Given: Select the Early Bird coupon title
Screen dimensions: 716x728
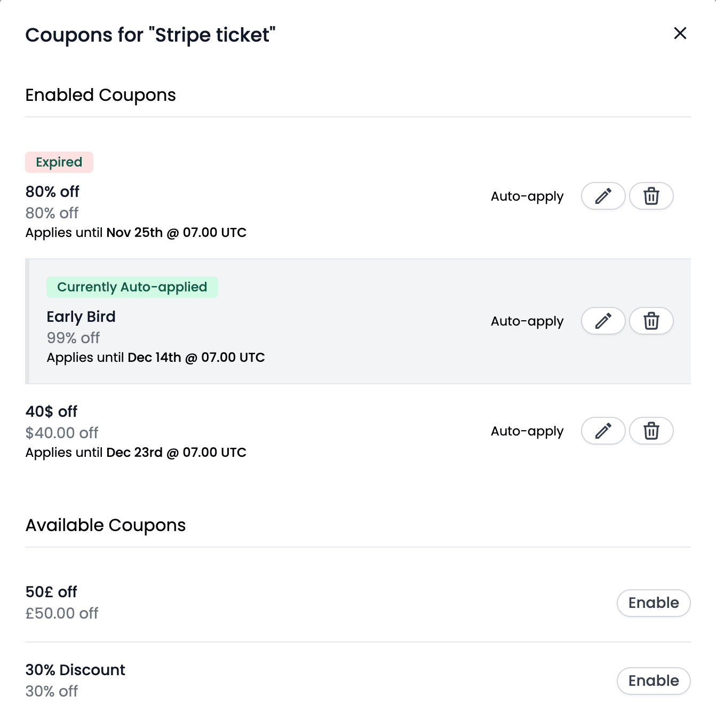Looking at the screenshot, I should click(x=81, y=316).
